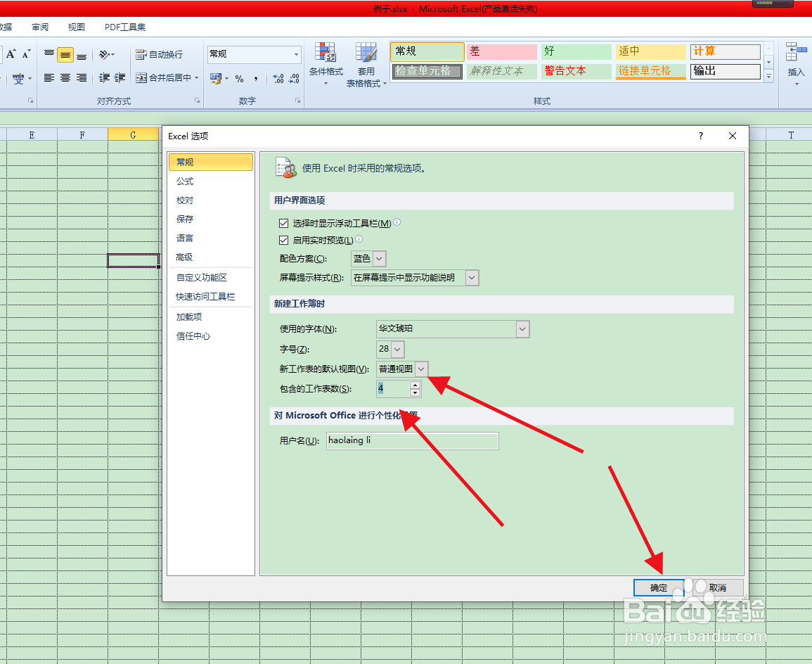The width and height of the screenshot is (812, 664).
Task: Open 套用表格格式 table format
Action: pos(366,64)
